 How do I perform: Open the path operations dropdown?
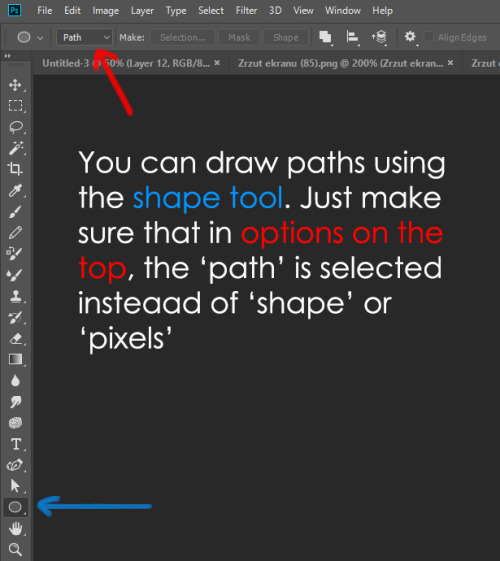[325, 37]
